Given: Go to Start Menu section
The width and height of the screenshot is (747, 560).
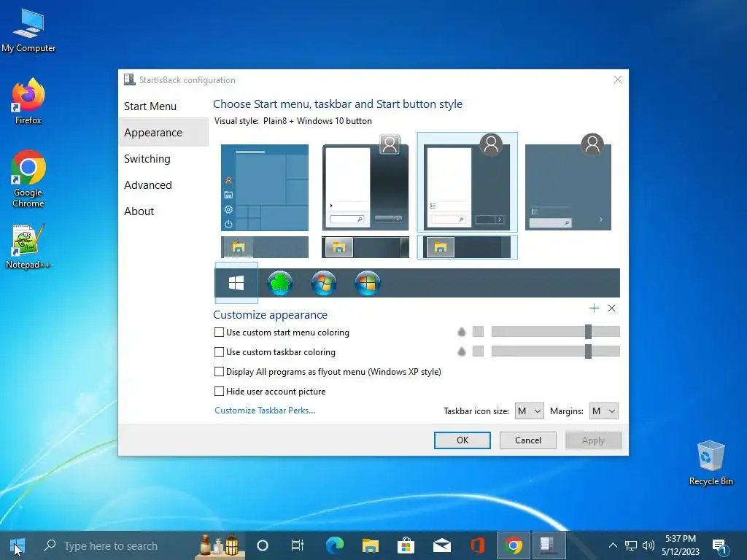Looking at the screenshot, I should [x=163, y=106].
